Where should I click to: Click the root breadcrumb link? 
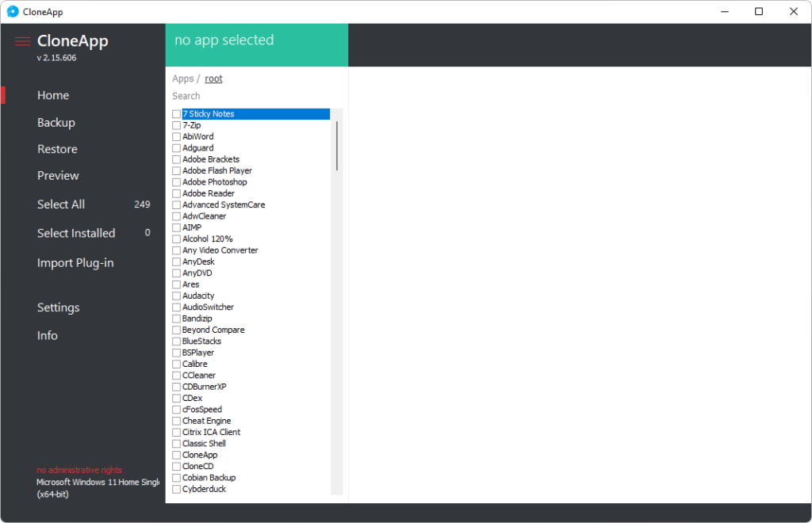[x=213, y=78]
